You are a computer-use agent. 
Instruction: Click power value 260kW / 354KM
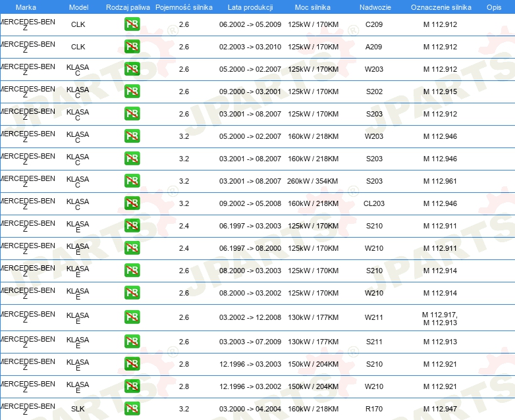click(x=312, y=181)
